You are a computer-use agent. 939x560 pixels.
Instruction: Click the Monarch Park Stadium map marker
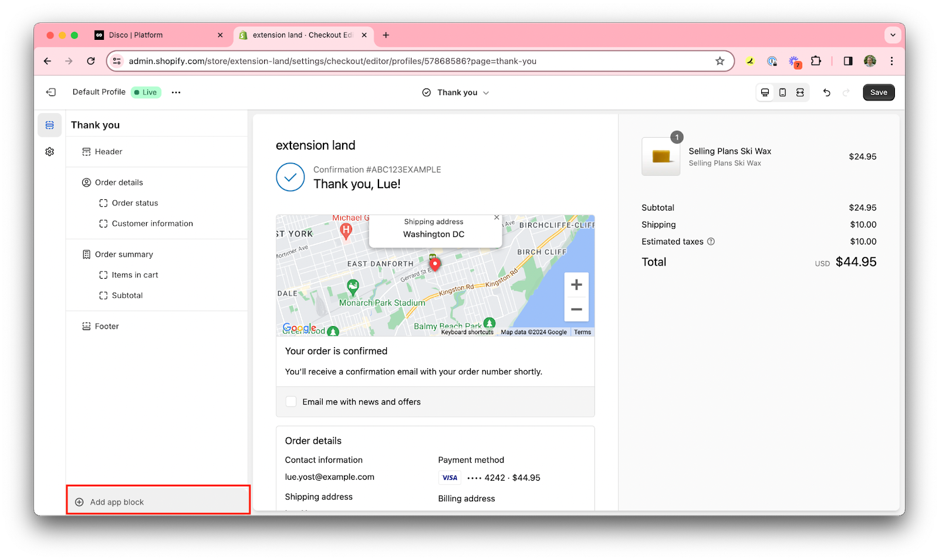click(353, 287)
